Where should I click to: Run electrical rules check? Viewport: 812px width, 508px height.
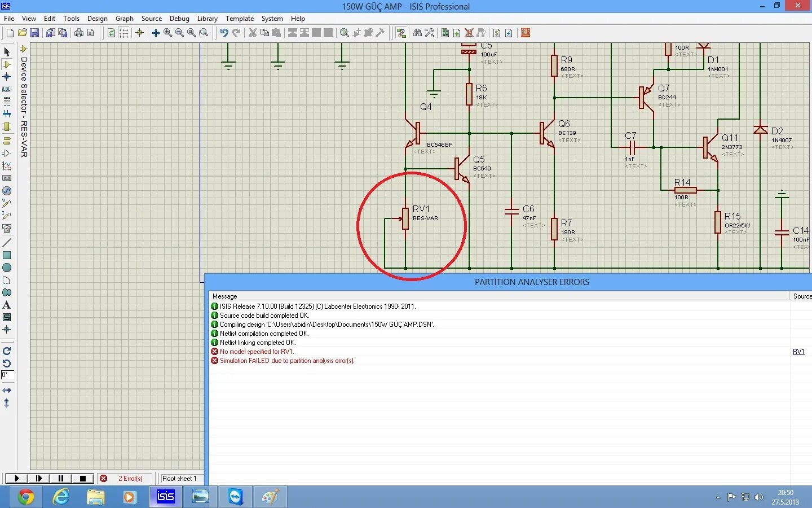coord(509,33)
